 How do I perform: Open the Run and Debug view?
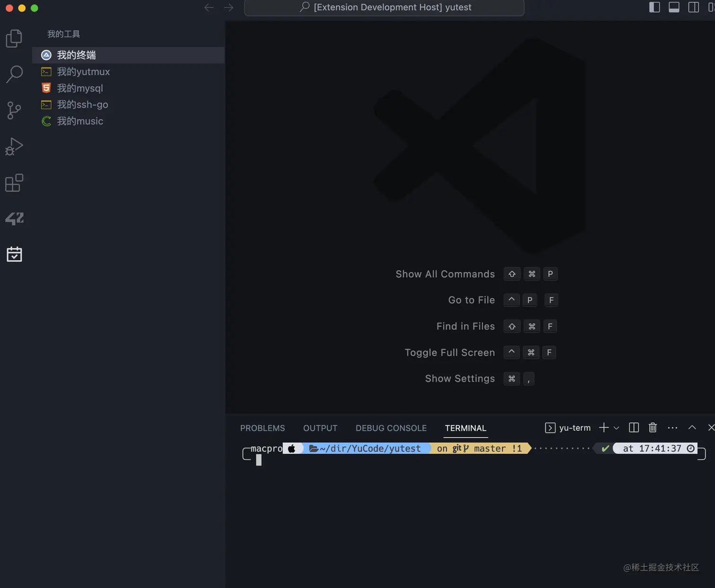tap(14, 147)
